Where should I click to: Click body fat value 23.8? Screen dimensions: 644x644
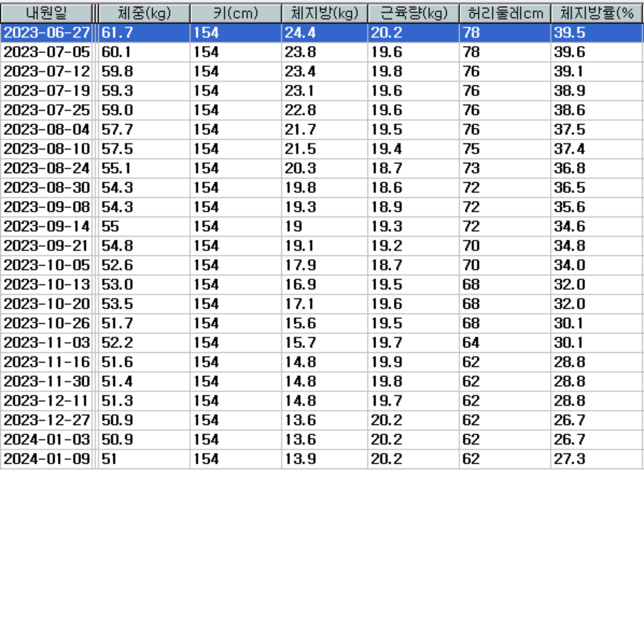click(300, 52)
